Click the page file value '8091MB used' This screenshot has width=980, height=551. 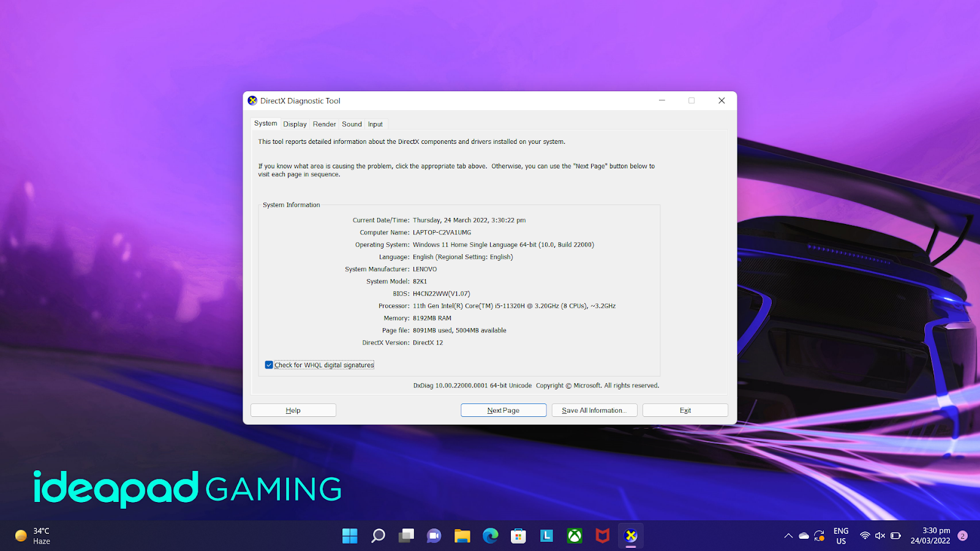[x=433, y=331]
